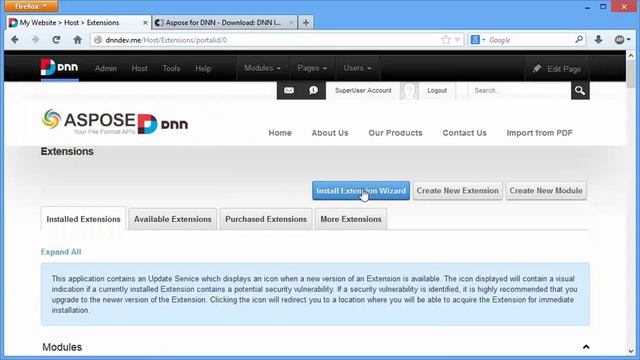Click Create New Extension button
The image size is (640, 360).
point(458,191)
